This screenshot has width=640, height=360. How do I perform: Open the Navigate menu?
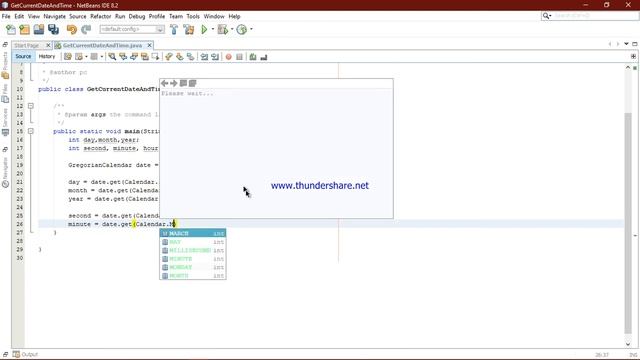coord(55,16)
